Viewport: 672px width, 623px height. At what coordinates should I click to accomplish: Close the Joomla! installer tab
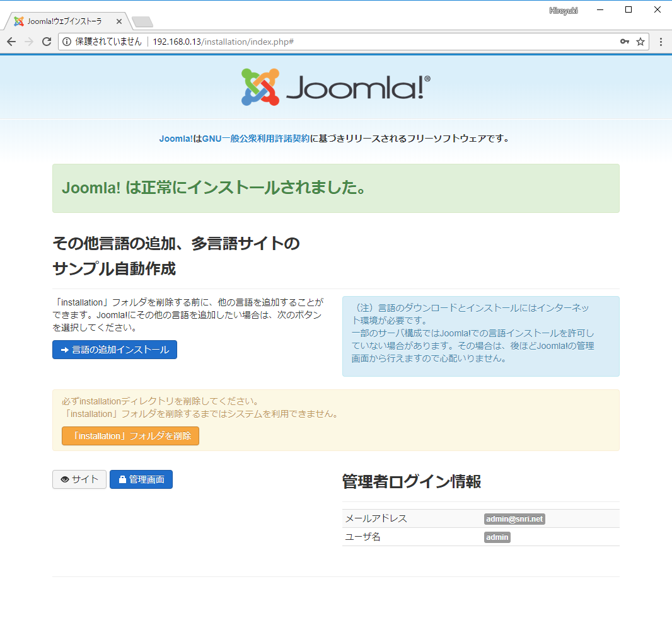[119, 21]
